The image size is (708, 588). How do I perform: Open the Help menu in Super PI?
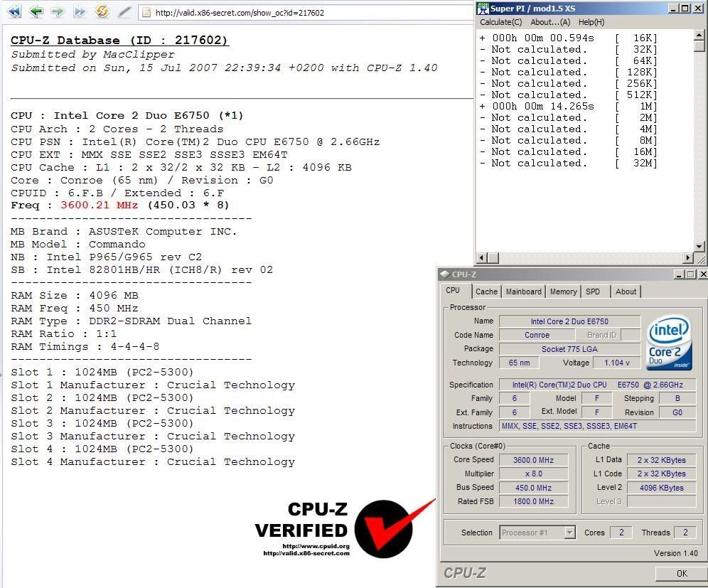591,22
